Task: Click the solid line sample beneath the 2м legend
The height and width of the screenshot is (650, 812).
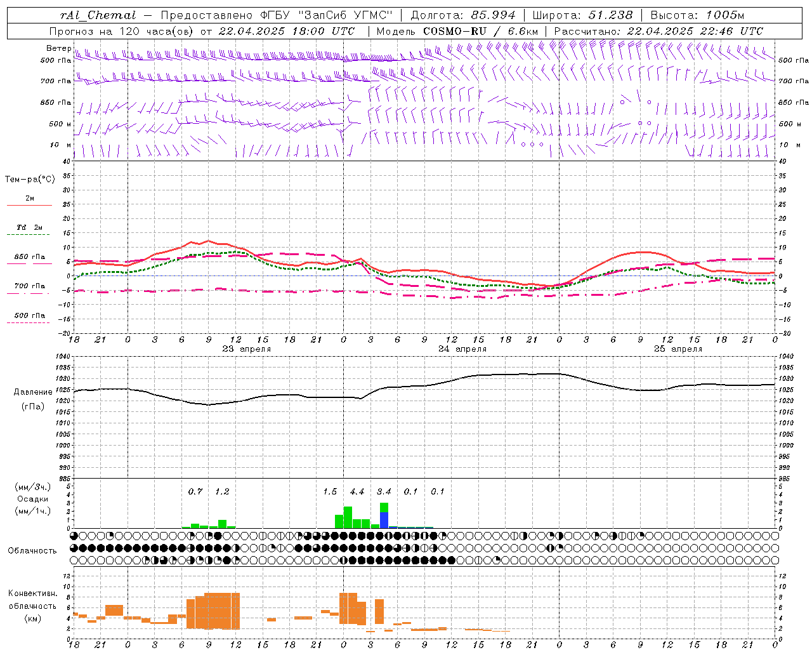Action: click(29, 206)
